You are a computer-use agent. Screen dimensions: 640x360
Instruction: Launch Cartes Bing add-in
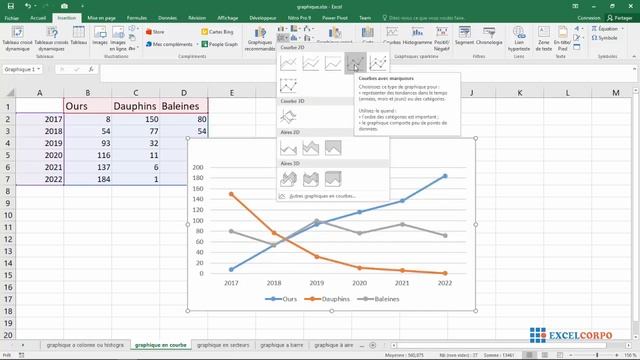217,32
